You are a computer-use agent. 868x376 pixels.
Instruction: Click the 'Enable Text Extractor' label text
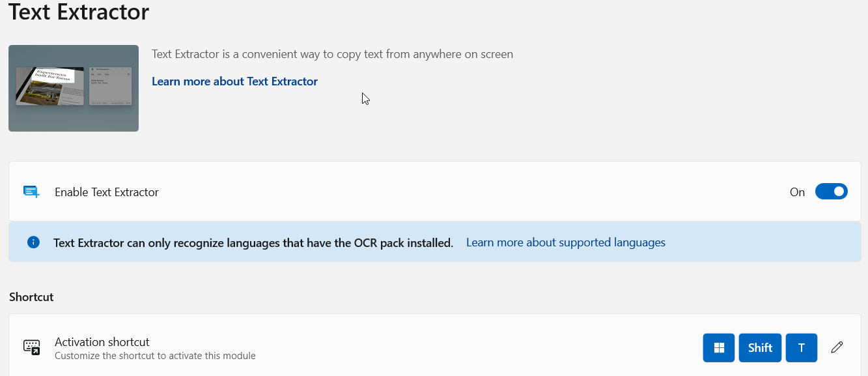click(107, 192)
